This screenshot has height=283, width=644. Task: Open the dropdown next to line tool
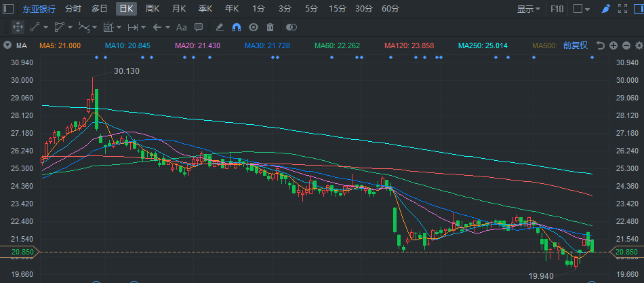point(45,27)
